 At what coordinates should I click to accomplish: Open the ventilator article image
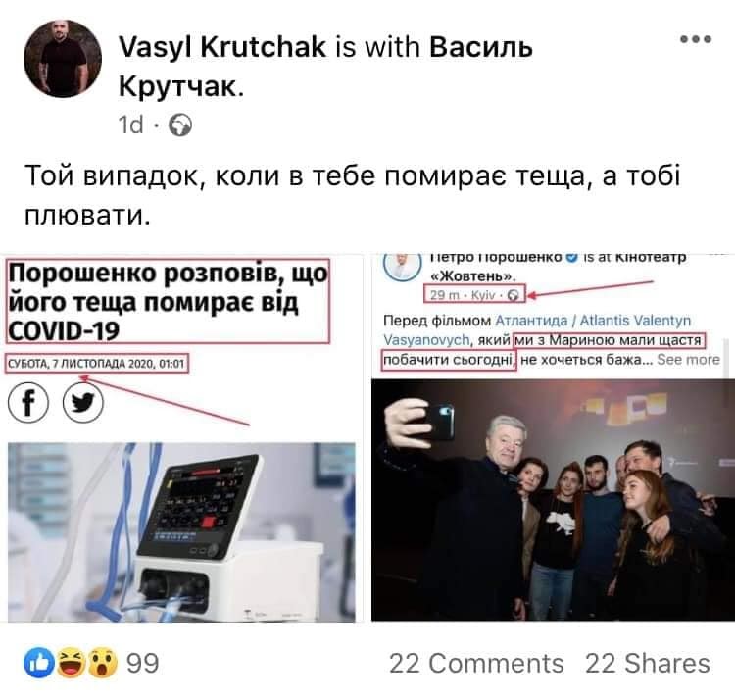click(x=181, y=532)
